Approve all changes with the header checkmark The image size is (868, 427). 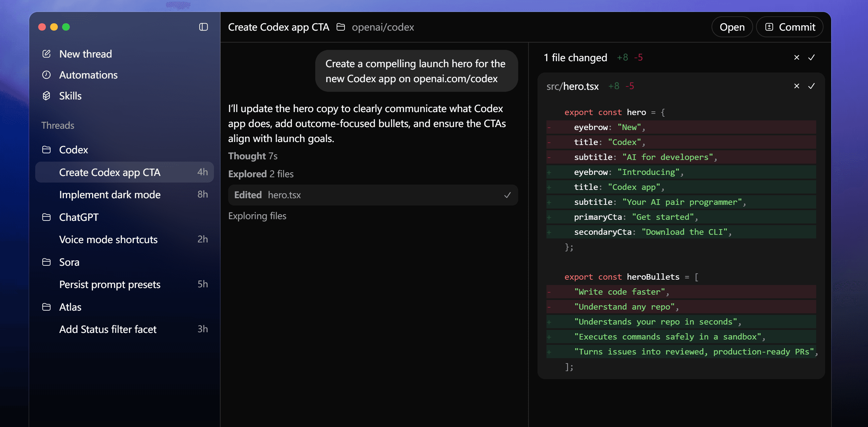tap(812, 58)
